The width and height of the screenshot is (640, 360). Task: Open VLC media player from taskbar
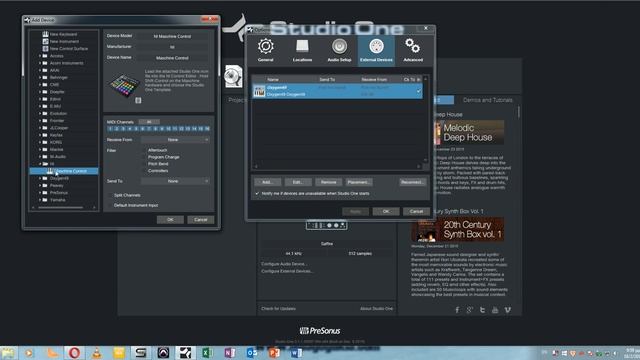pos(96,352)
